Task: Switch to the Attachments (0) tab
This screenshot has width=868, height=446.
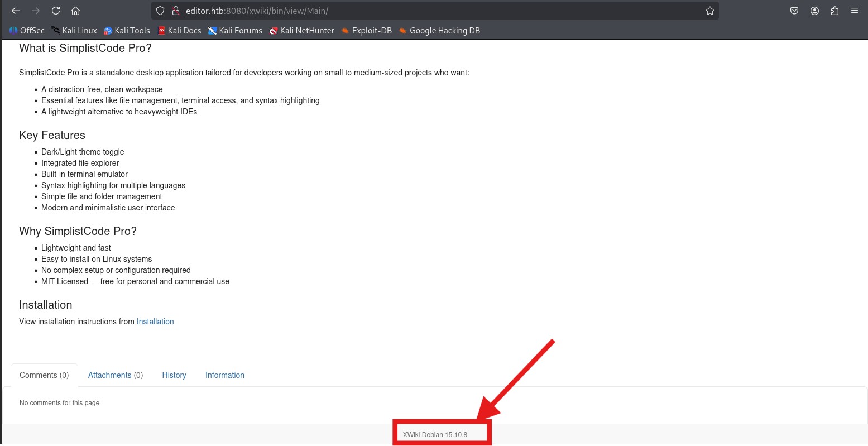Action: coord(116,375)
